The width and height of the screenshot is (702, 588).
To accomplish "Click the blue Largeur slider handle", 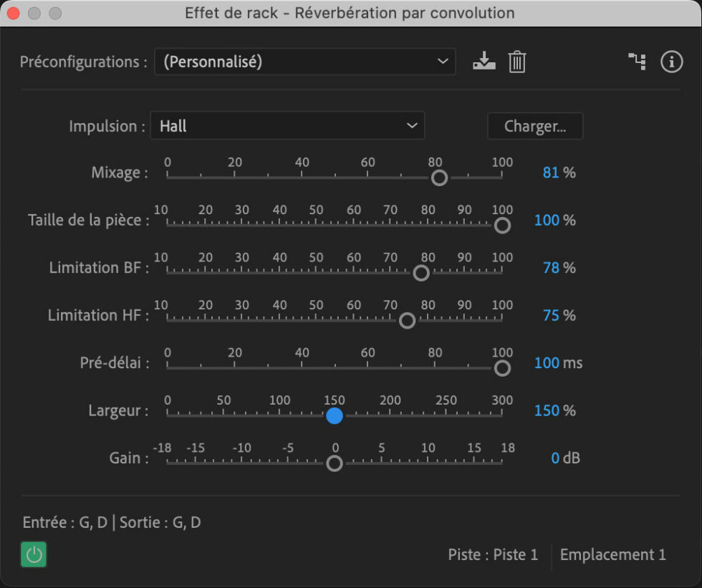I will tap(335, 415).
